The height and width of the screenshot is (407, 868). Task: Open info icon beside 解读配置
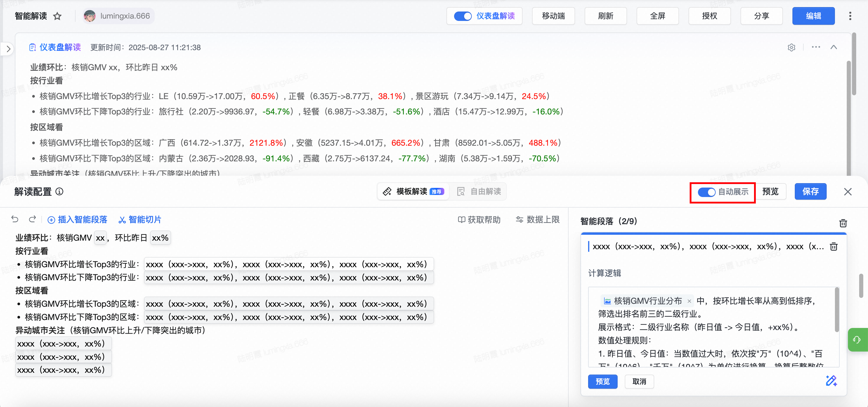(x=59, y=191)
